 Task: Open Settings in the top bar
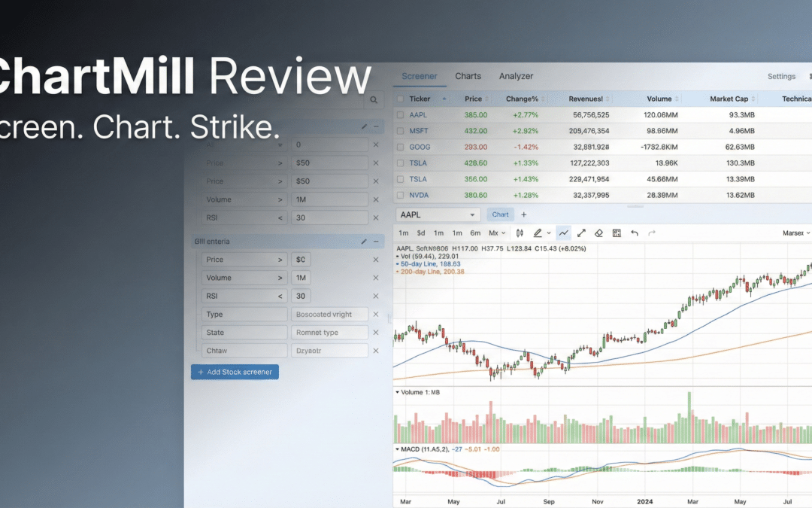781,76
